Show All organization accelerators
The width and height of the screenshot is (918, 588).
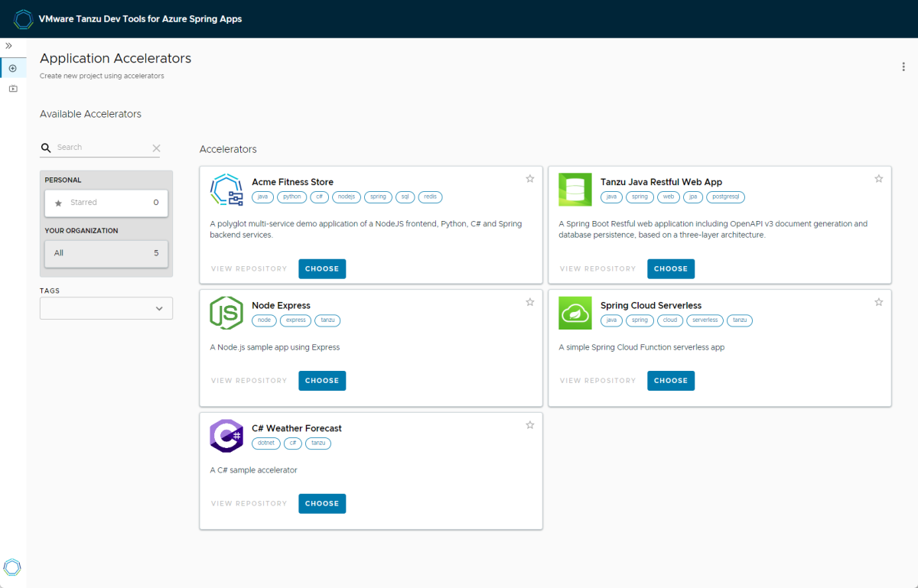(x=106, y=253)
